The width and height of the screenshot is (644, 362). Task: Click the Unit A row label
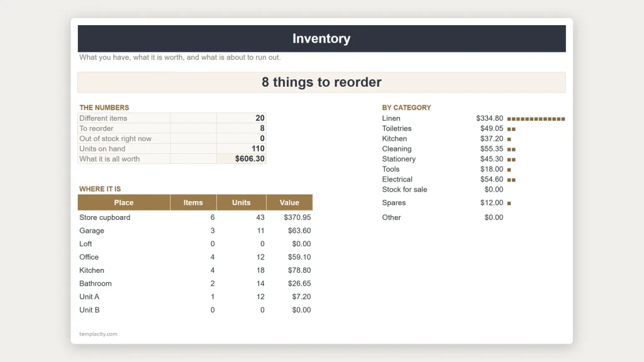pyautogui.click(x=89, y=297)
